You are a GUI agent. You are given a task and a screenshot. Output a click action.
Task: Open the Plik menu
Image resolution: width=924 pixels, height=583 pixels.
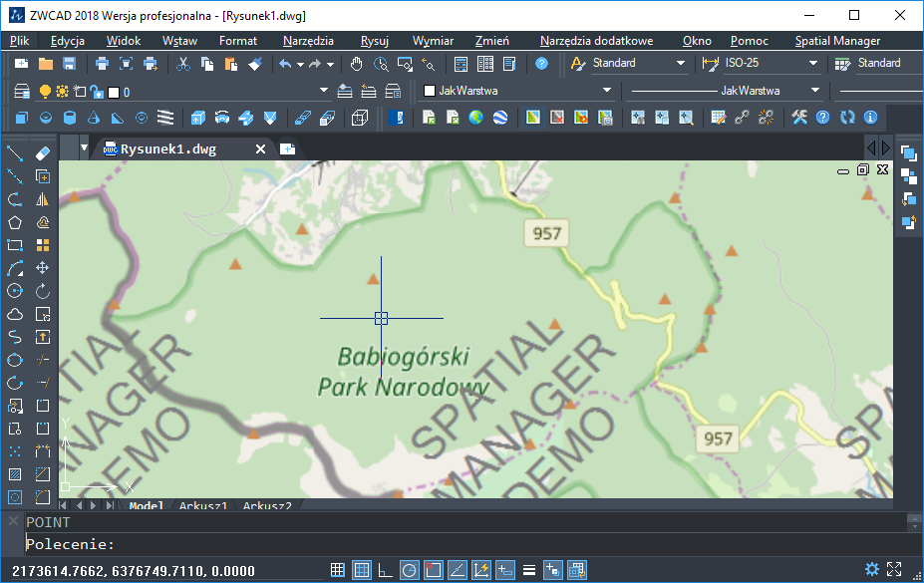point(20,41)
